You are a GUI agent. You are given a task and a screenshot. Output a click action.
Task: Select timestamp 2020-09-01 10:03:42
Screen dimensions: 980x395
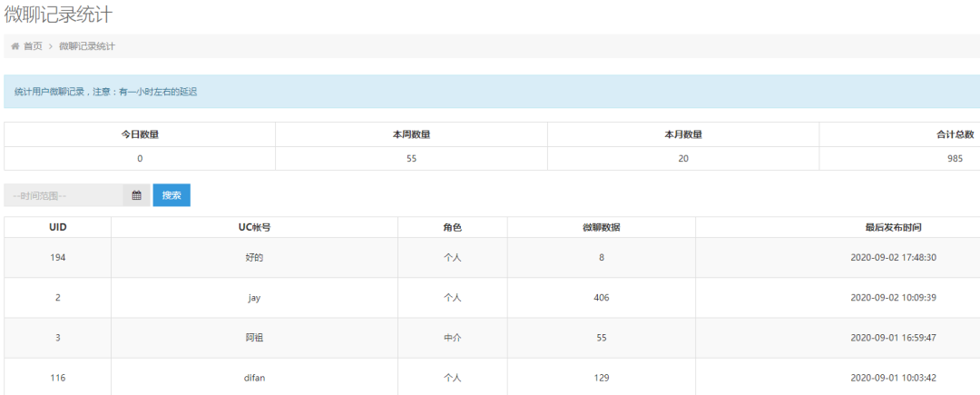pyautogui.click(x=894, y=378)
